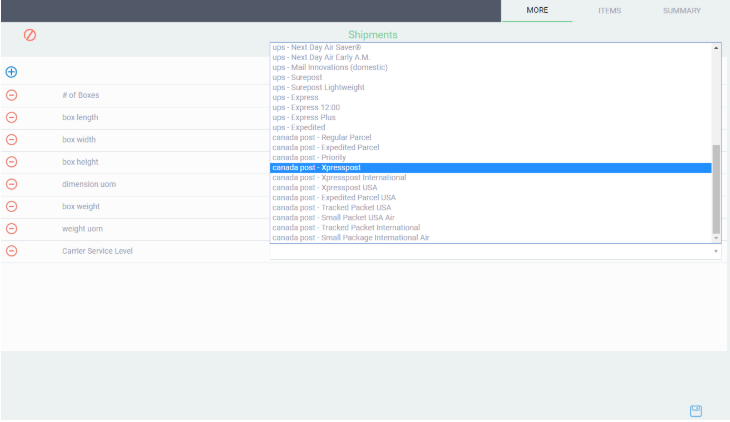
Task: Pick canada post - Tracked Packet International
Action: (491, 228)
